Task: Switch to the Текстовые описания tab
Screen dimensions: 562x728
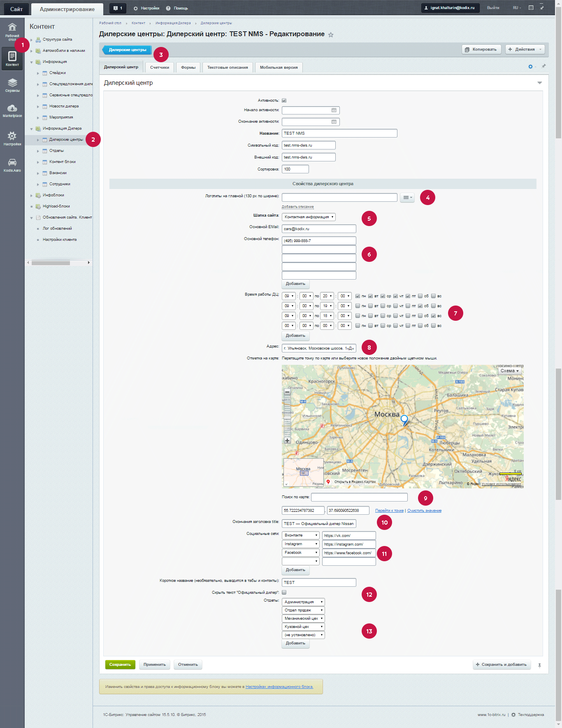Action: click(x=228, y=68)
